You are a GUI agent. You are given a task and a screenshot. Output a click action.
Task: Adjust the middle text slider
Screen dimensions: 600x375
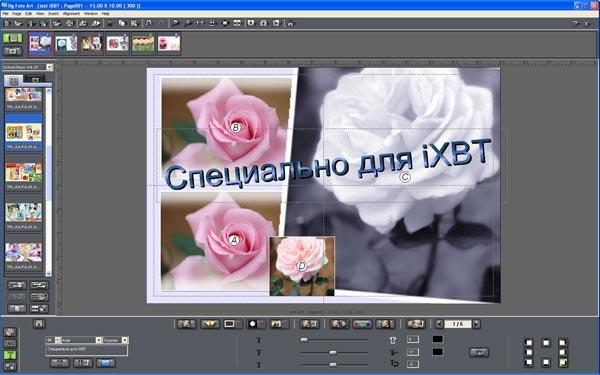pos(334,352)
